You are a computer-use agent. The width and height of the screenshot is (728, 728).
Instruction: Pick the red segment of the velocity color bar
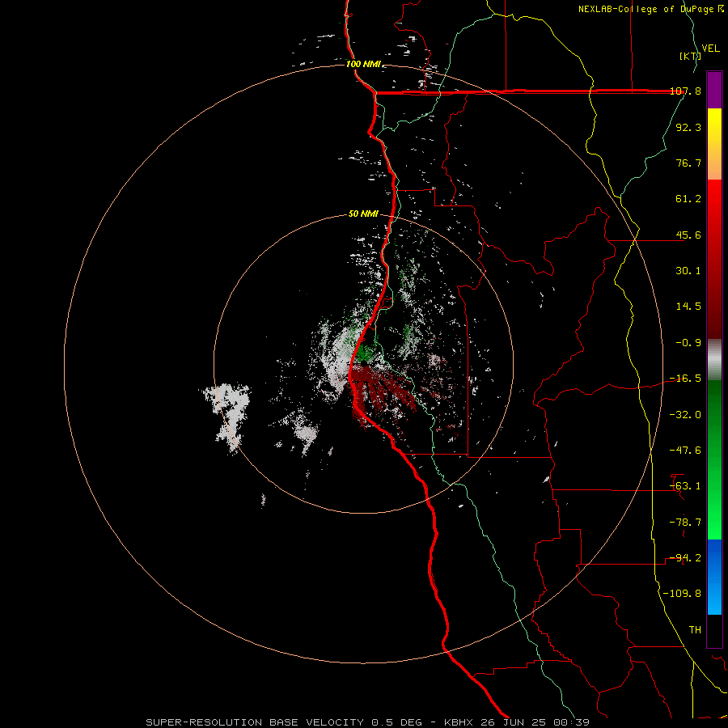click(x=714, y=259)
